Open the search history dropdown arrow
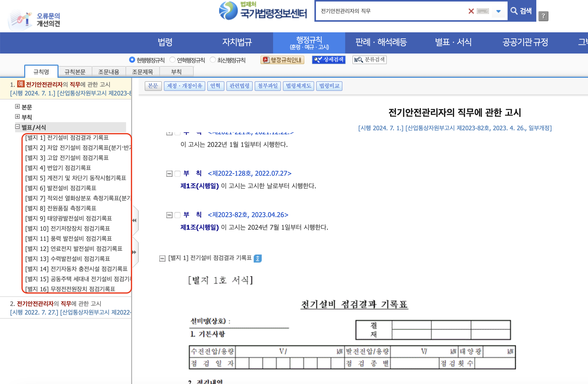Screen dimensions: 588x384 tap(498, 11)
